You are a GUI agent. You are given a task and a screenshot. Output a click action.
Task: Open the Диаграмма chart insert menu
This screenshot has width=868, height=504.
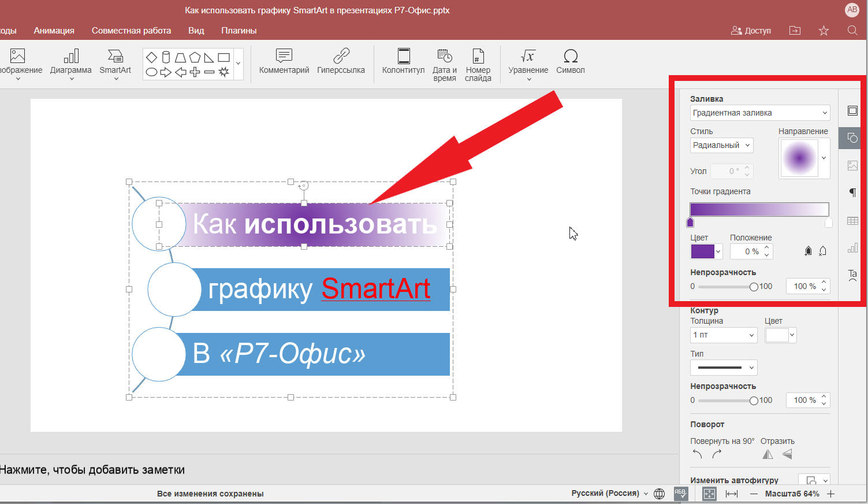[x=70, y=64]
